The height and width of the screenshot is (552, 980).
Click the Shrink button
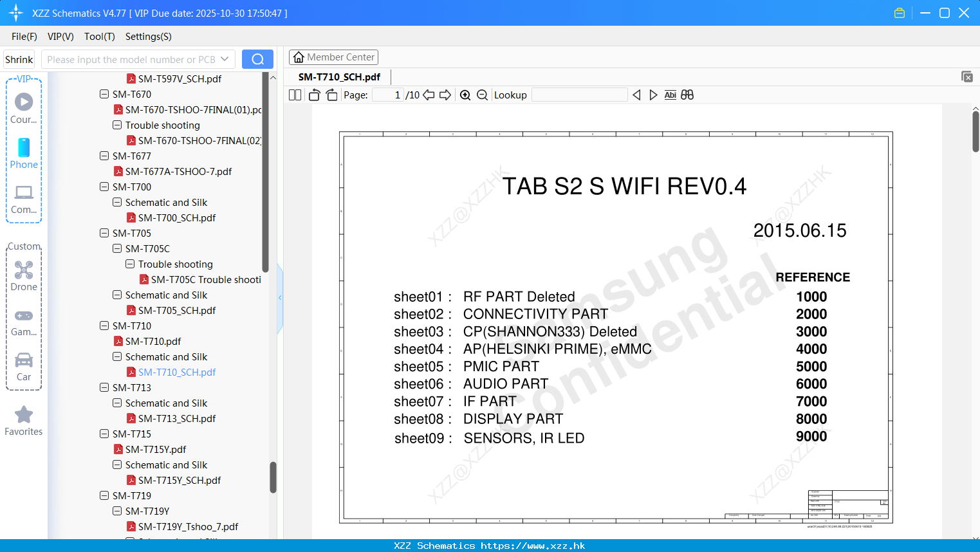click(19, 59)
